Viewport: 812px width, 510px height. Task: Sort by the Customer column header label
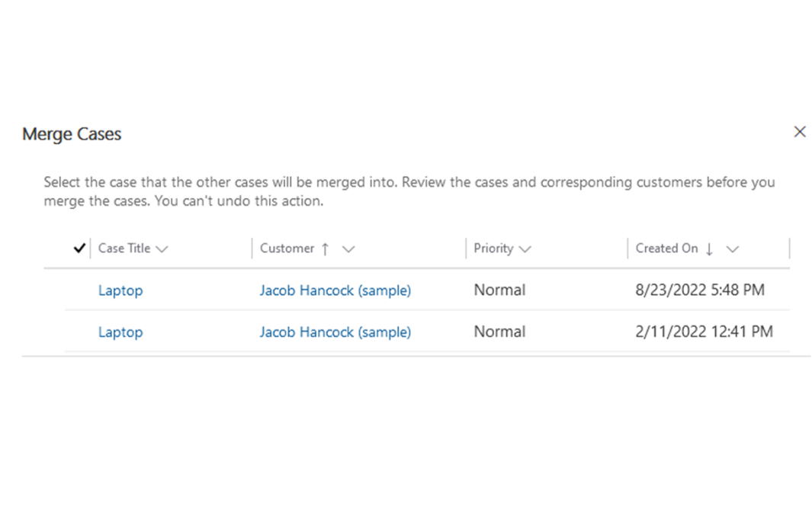click(287, 249)
